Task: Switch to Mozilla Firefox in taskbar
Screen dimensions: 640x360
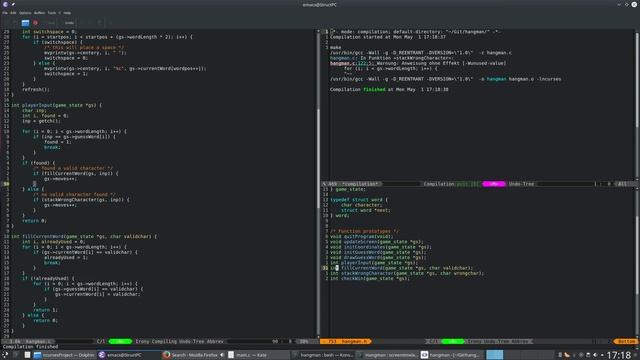Action: click(194, 355)
